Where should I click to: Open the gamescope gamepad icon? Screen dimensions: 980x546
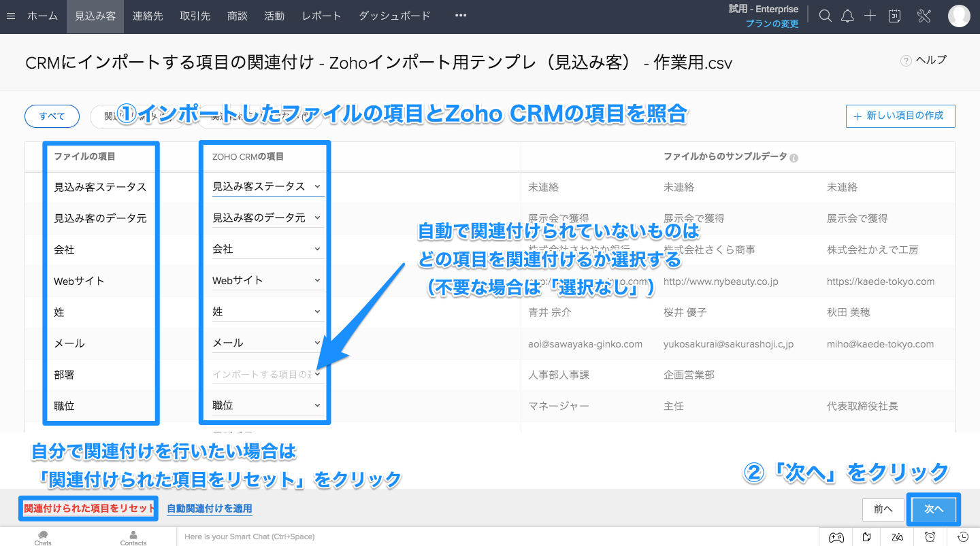[836, 537]
